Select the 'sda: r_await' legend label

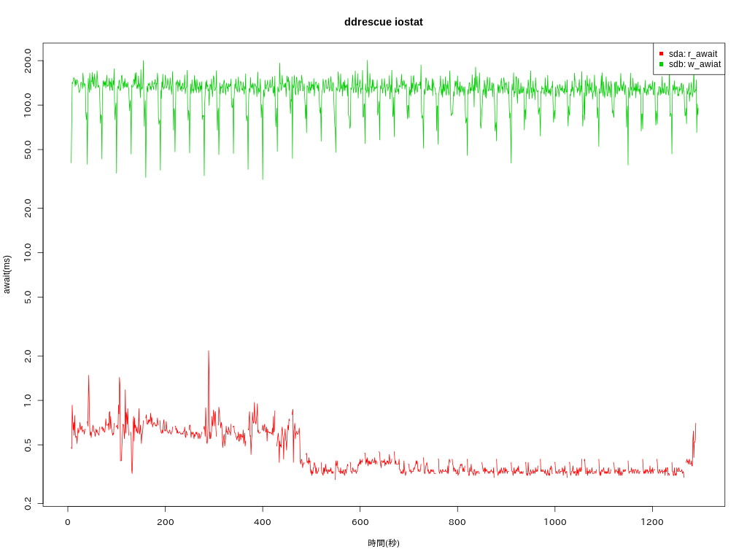[x=693, y=54]
